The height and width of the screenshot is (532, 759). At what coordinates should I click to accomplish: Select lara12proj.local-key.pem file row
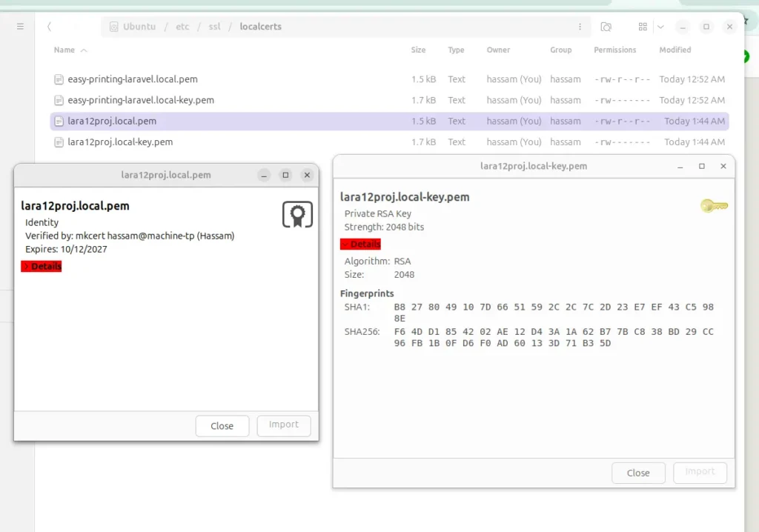click(389, 142)
